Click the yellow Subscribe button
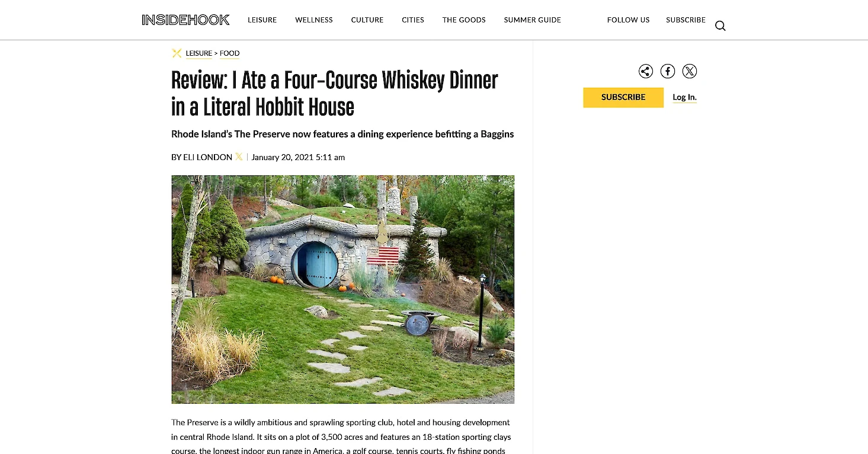 click(623, 97)
